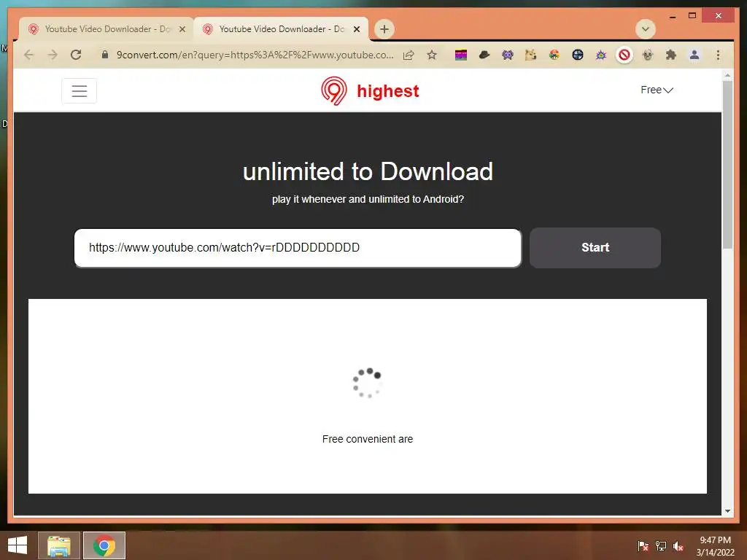Open the red blocker extension
Screen dimensions: 747x560
[624, 55]
